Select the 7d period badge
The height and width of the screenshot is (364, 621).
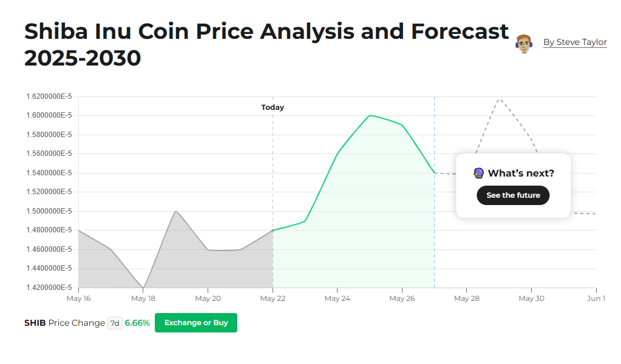point(115,323)
